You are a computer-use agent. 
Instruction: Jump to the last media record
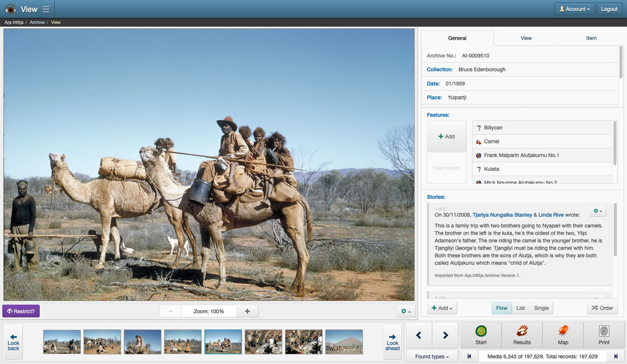[x=616, y=356]
